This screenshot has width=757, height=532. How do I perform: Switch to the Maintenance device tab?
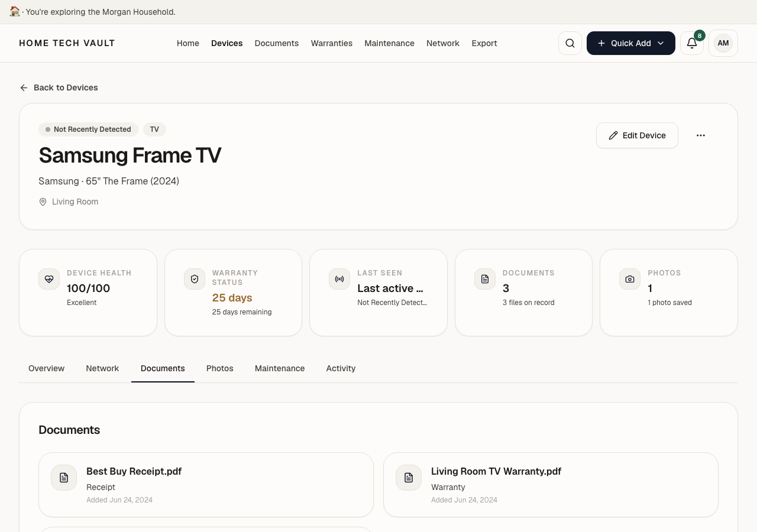tap(280, 368)
